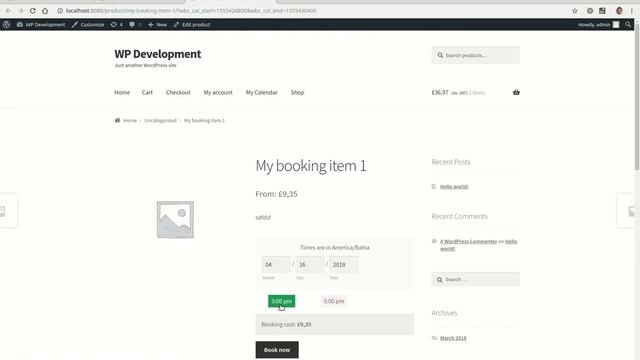Click Edit product in admin bar
This screenshot has width=640, height=360.
(x=192, y=24)
